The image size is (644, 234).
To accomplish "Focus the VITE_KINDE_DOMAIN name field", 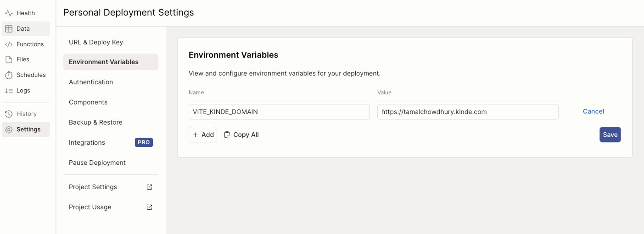I will click(279, 112).
